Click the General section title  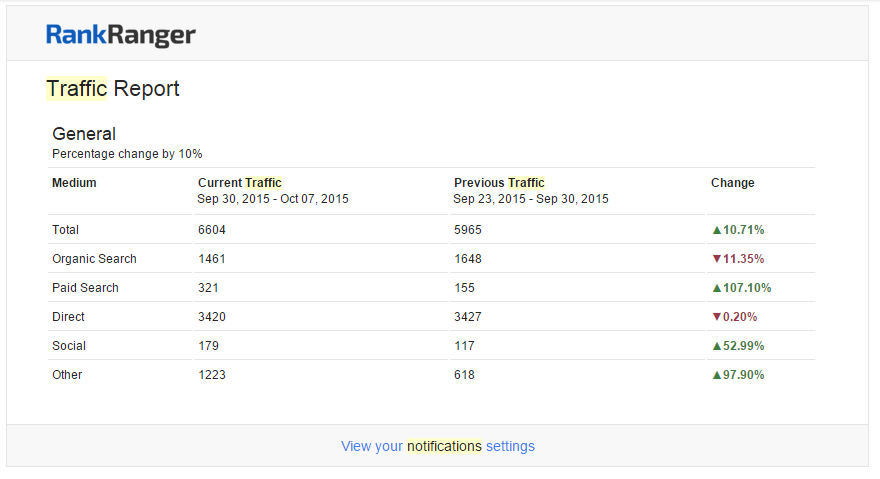tap(84, 134)
